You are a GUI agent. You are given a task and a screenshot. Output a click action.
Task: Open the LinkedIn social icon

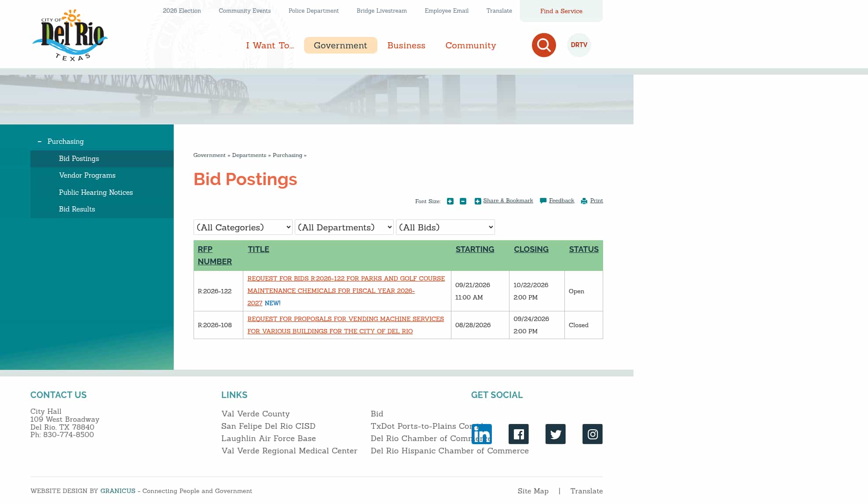point(482,434)
